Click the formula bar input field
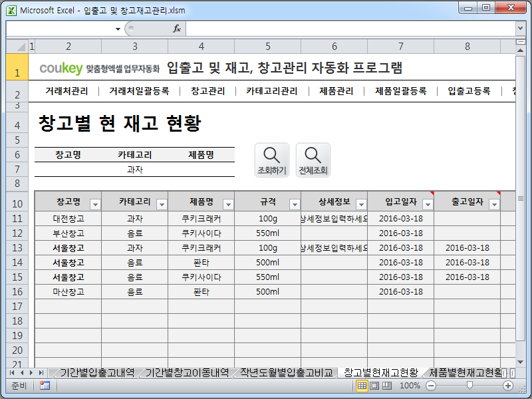This screenshot has width=532, height=399. point(350,29)
